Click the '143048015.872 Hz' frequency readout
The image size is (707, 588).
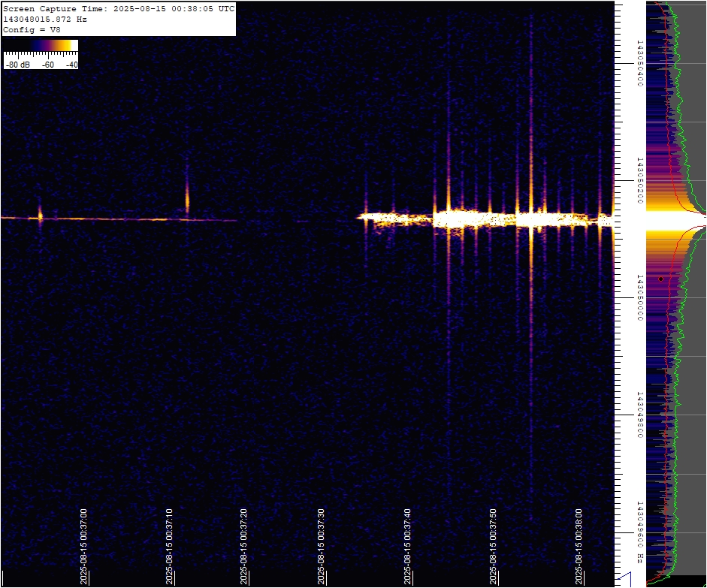pos(45,19)
